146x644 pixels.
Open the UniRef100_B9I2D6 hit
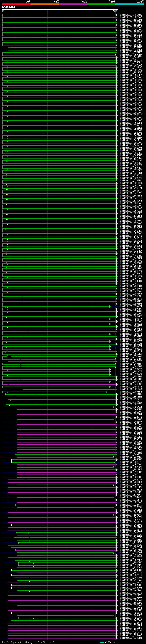131,20
